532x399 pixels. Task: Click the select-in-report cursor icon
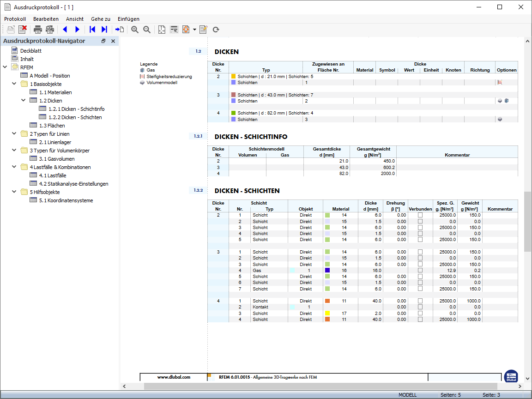coord(174,30)
